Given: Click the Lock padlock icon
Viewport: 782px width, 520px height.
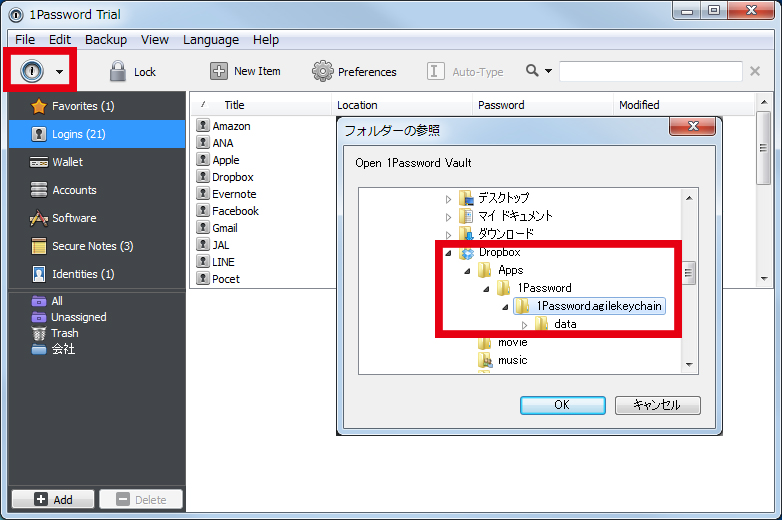Looking at the screenshot, I should click(x=118, y=71).
